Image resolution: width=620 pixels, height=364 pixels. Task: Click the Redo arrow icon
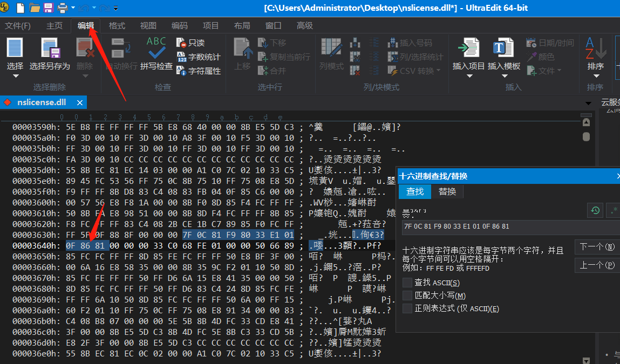click(x=104, y=8)
